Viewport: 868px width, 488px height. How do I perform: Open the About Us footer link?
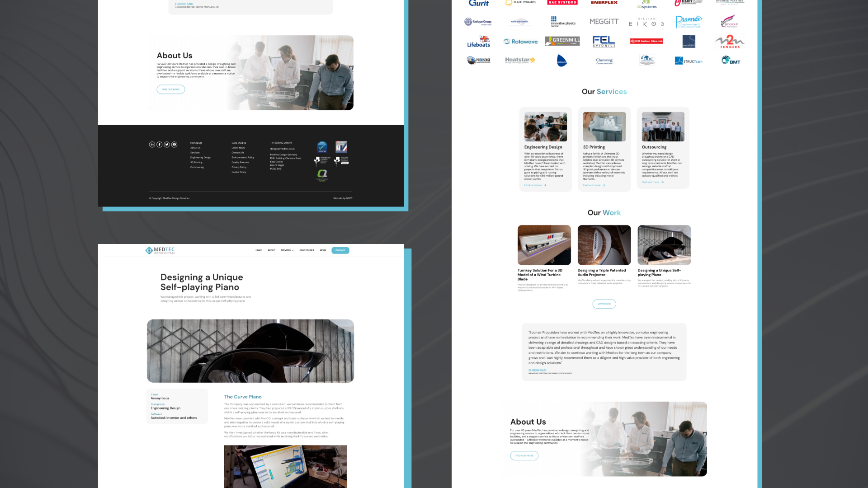pos(195,148)
